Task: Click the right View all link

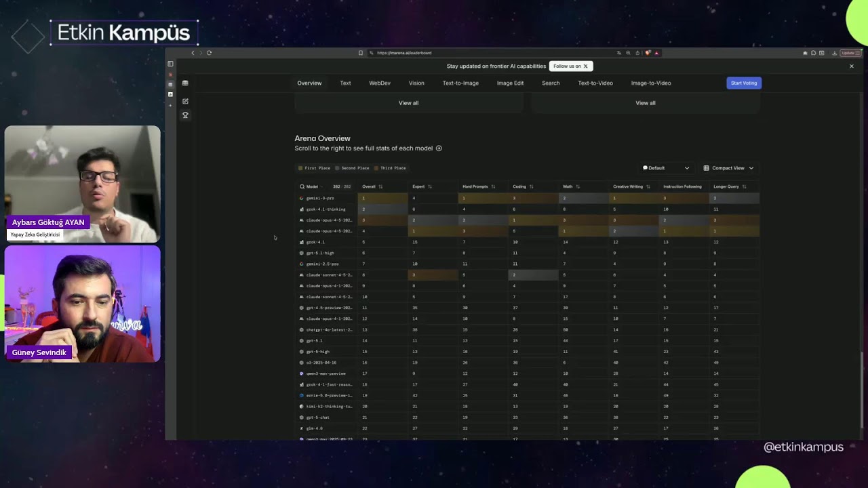Action: 646,103
